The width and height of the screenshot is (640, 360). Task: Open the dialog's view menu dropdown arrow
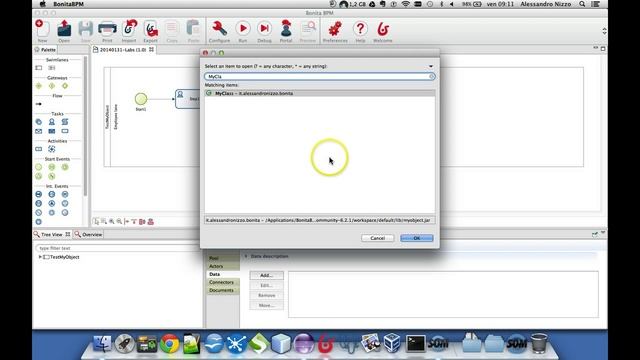point(431,66)
